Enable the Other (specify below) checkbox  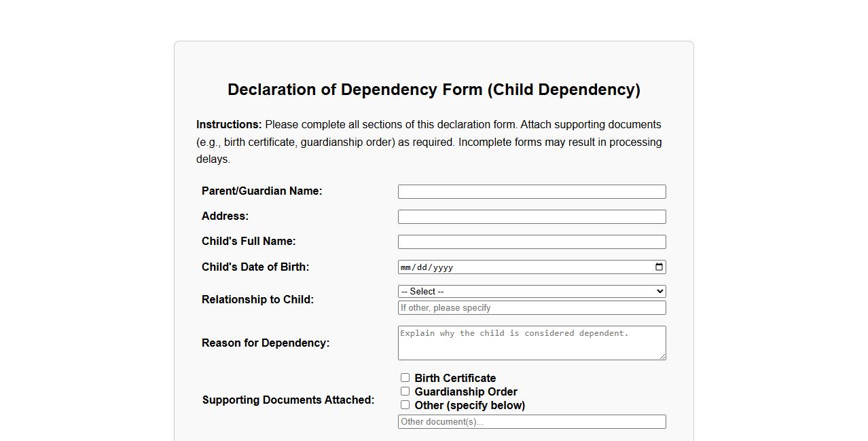[x=405, y=404]
